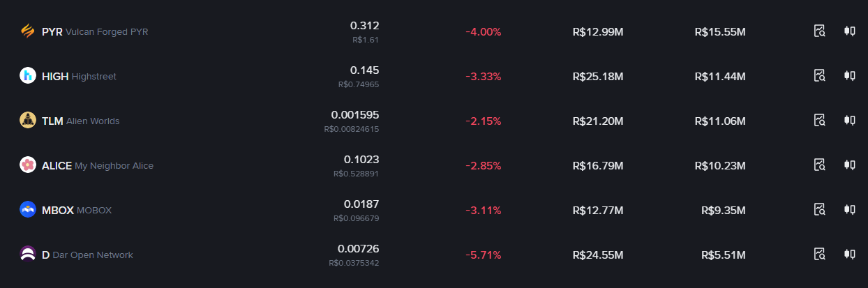Open trade chart icon for MBOX row
Screen dimensions: 868x288
[x=849, y=210]
